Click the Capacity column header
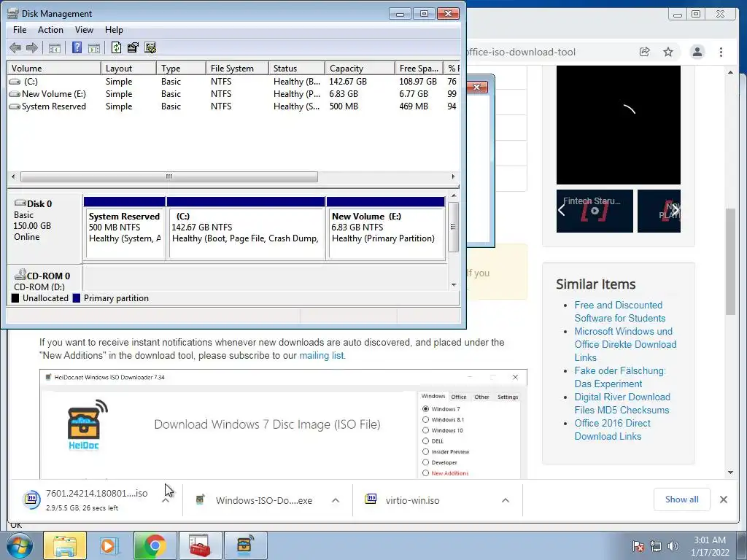This screenshot has width=747, height=560. point(360,68)
